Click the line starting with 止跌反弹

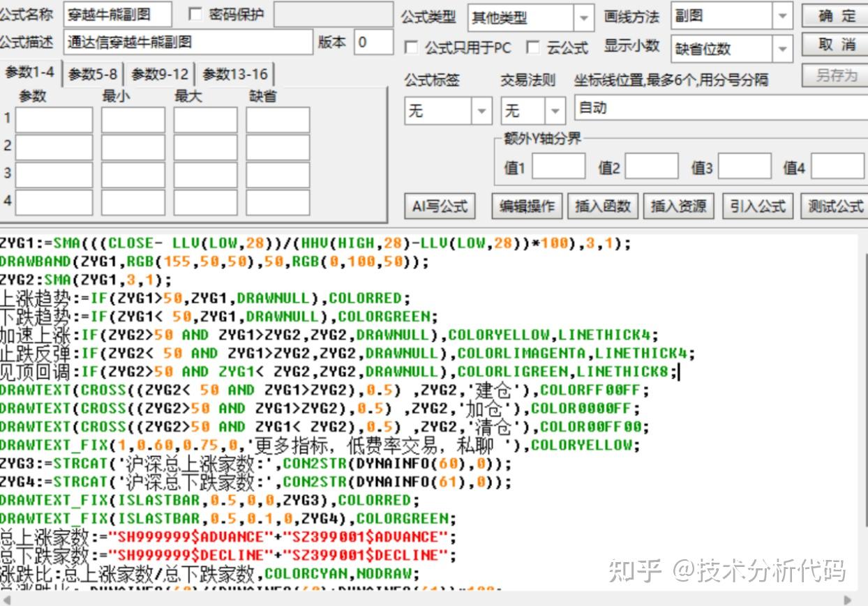tap(347, 353)
